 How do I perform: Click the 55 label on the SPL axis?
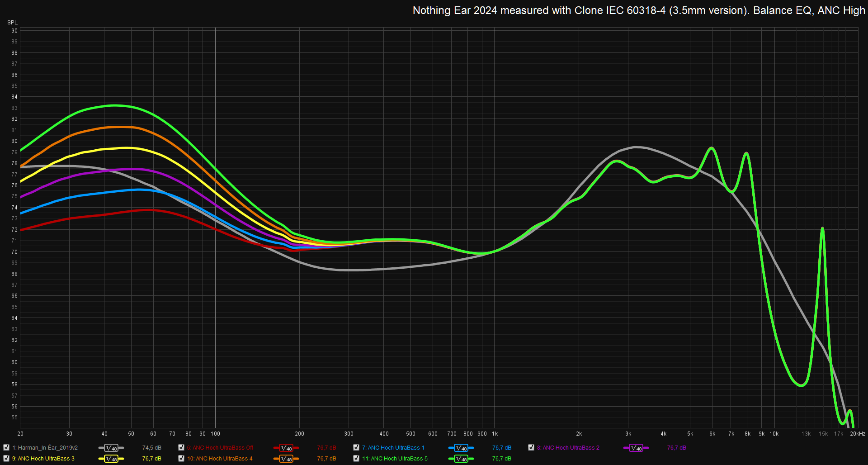click(14, 418)
